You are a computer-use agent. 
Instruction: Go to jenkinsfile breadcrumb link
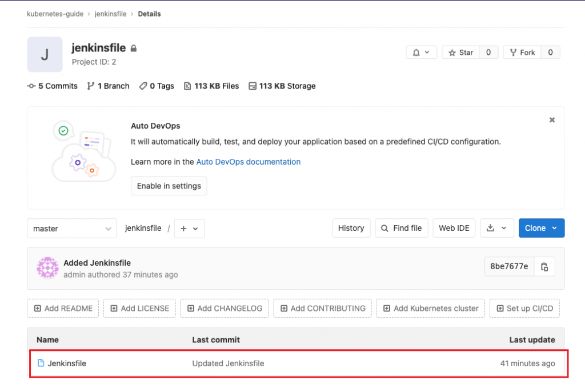click(110, 14)
